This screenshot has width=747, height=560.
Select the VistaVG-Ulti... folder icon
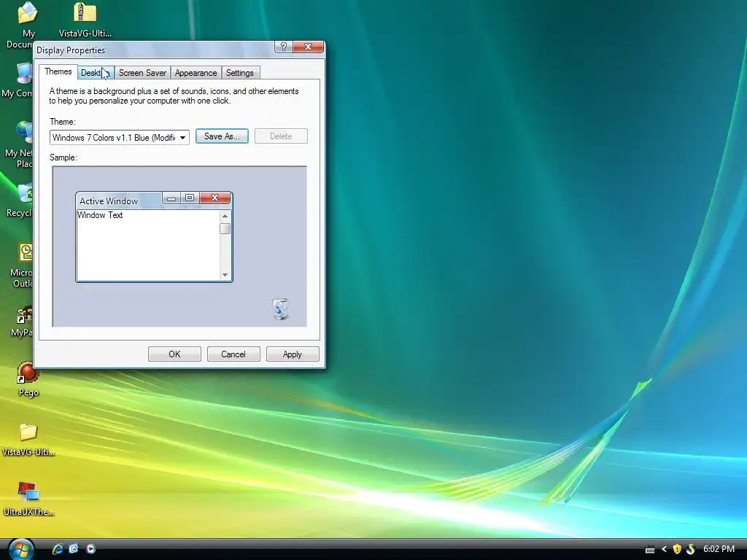pyautogui.click(x=28, y=440)
